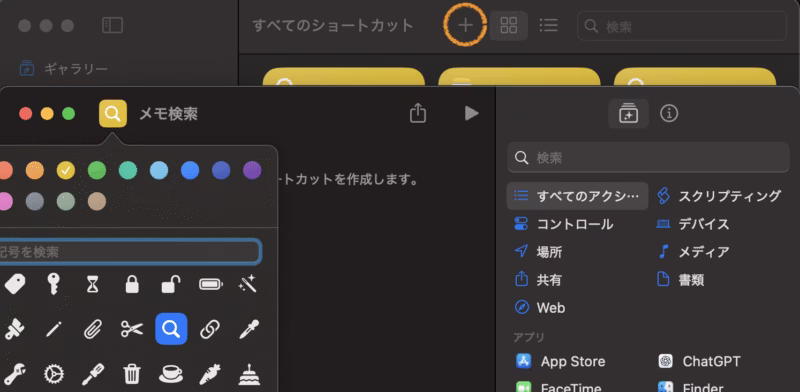Viewport: 800px width, 392px height.
Task: Choose the gear glyph icon
Action: [x=54, y=375]
